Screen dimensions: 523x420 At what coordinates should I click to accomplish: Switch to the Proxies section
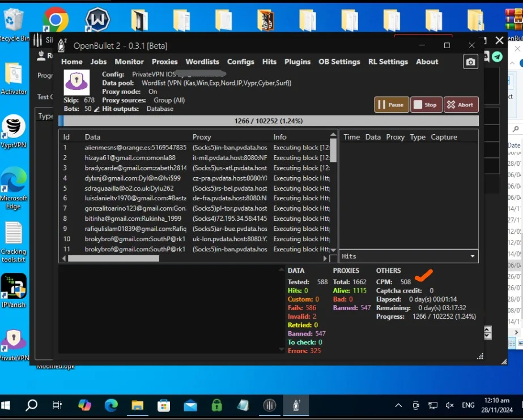(x=165, y=62)
